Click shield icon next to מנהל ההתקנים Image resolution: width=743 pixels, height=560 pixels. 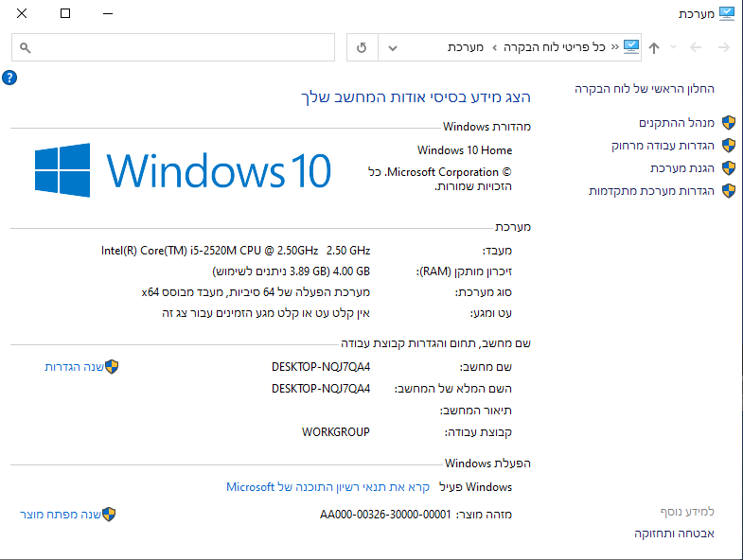click(x=728, y=123)
